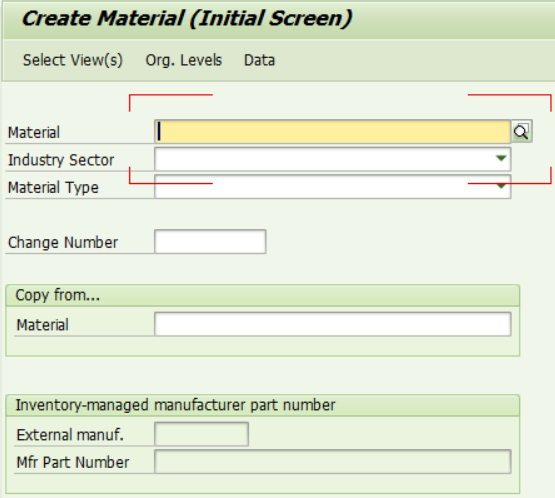Expand the Industry Sector dropdown

coord(501,159)
